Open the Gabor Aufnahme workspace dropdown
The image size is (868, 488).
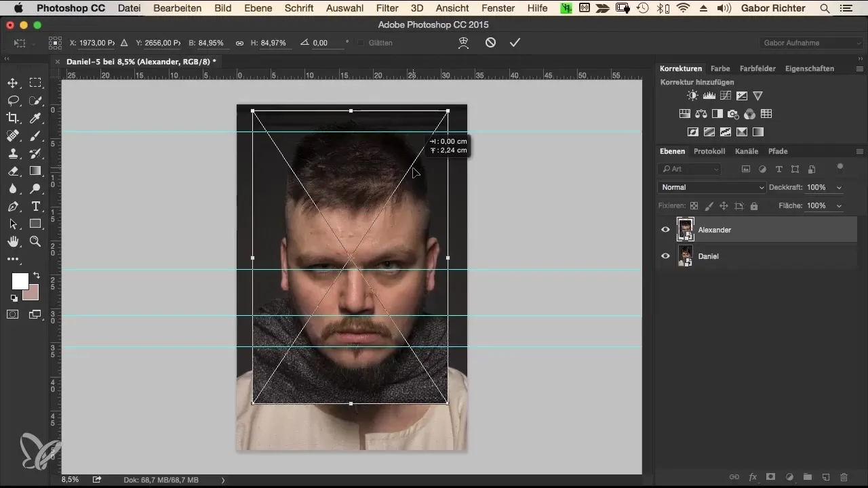(812, 43)
